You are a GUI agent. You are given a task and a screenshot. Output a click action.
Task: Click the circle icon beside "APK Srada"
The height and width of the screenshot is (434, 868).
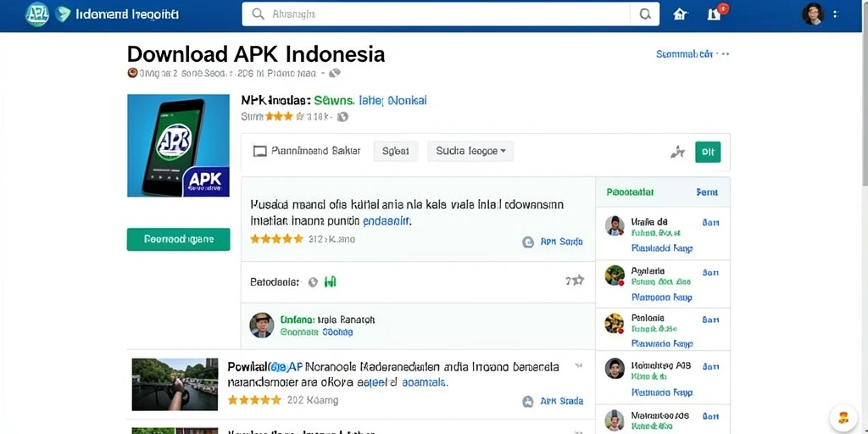[528, 401]
